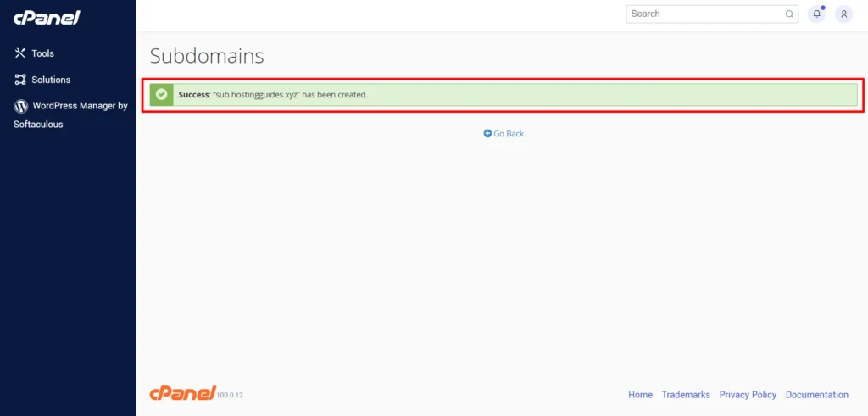Click the "Subdomains" page heading

[207, 56]
